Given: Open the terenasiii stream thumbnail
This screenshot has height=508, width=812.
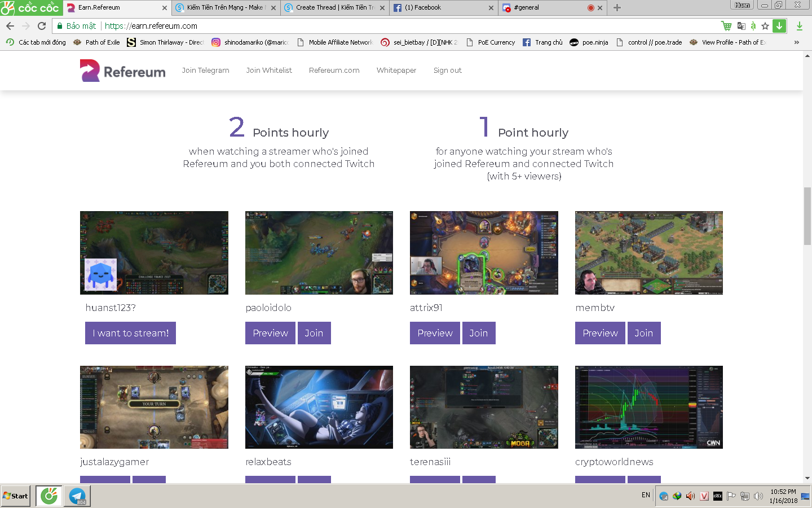Looking at the screenshot, I should [484, 407].
